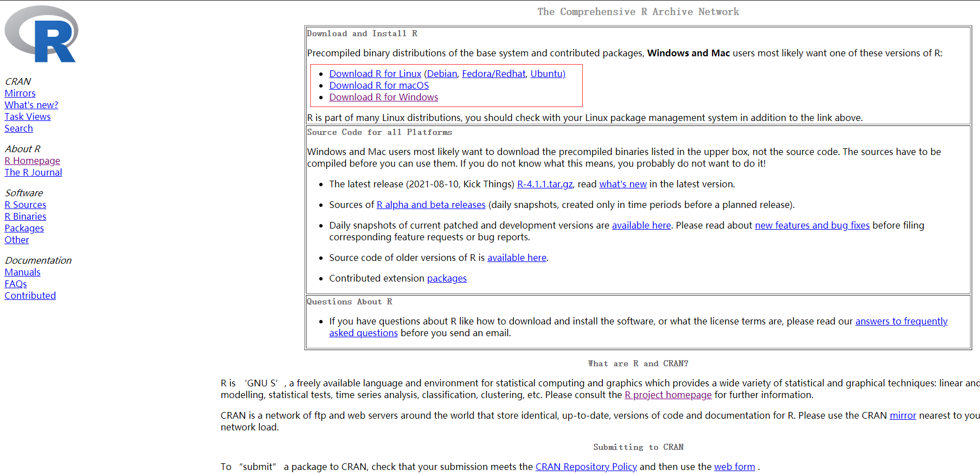Click Source Code for all Platforms heading
This screenshot has width=980, height=475.
(379, 132)
